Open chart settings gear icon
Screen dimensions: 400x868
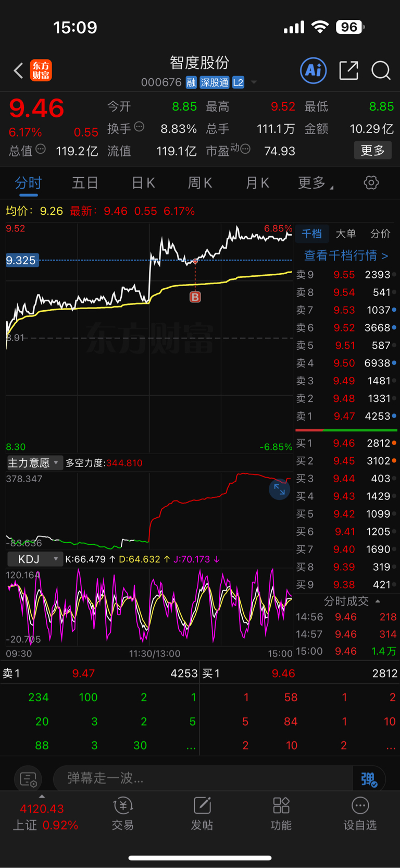click(x=371, y=182)
